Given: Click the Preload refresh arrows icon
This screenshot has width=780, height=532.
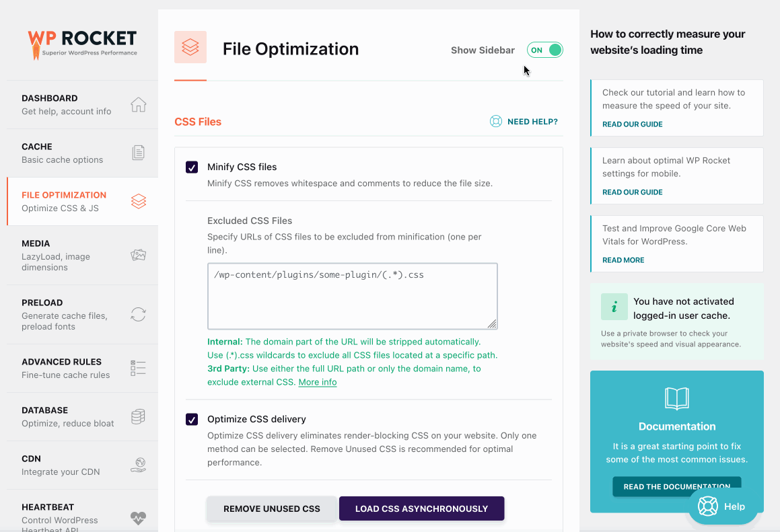Looking at the screenshot, I should (138, 314).
